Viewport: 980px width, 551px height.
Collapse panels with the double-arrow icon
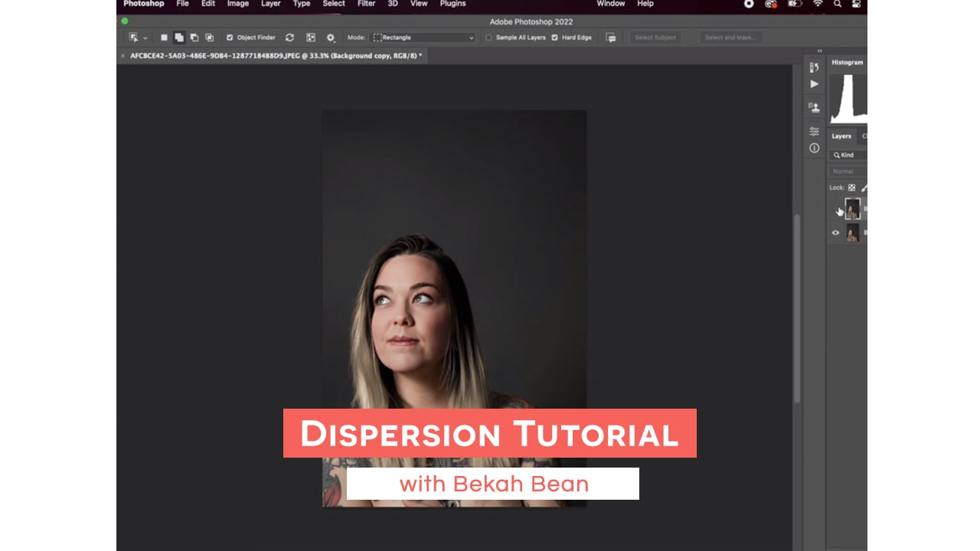coord(819,51)
